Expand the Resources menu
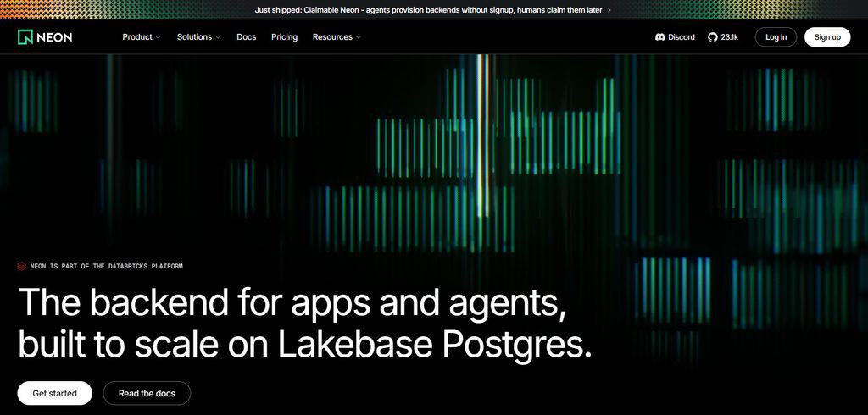This screenshot has width=868, height=415. tap(337, 37)
